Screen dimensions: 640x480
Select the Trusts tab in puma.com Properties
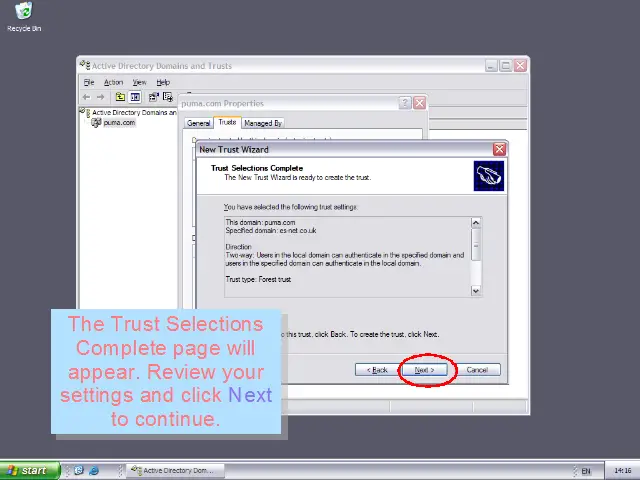click(x=227, y=122)
